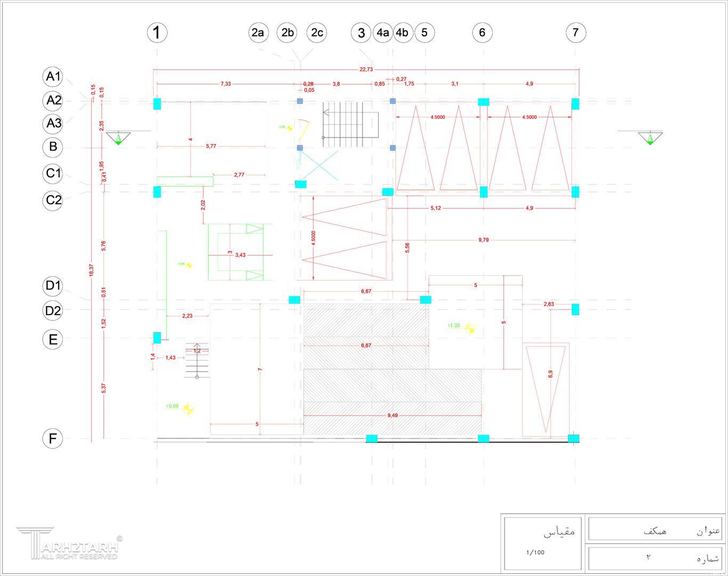
Task: Select the 18,37 vertical dimension text
Action: (91, 270)
